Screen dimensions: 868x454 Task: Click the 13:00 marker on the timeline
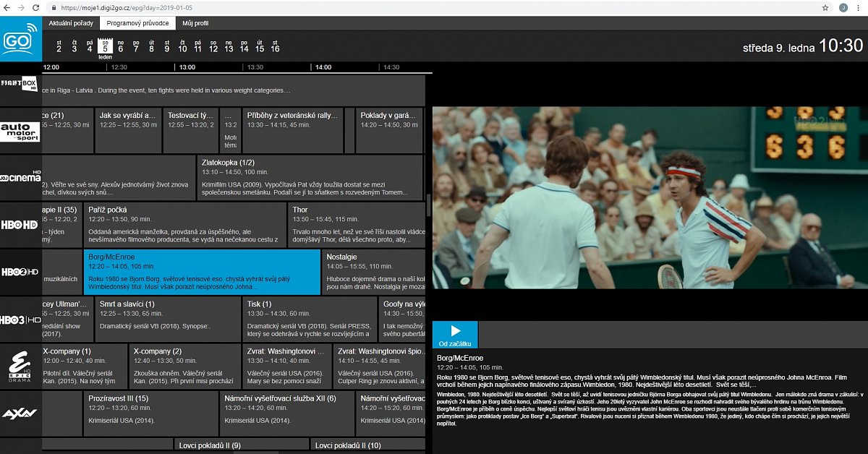click(187, 67)
